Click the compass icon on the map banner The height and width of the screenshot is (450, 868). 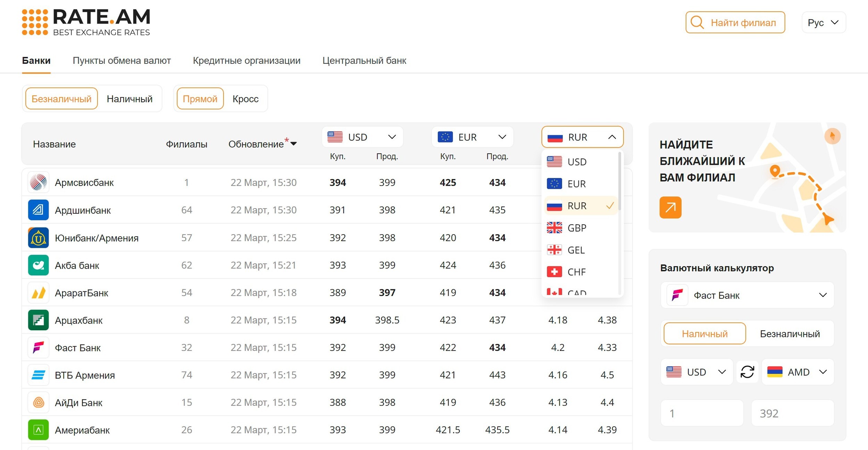point(832,136)
